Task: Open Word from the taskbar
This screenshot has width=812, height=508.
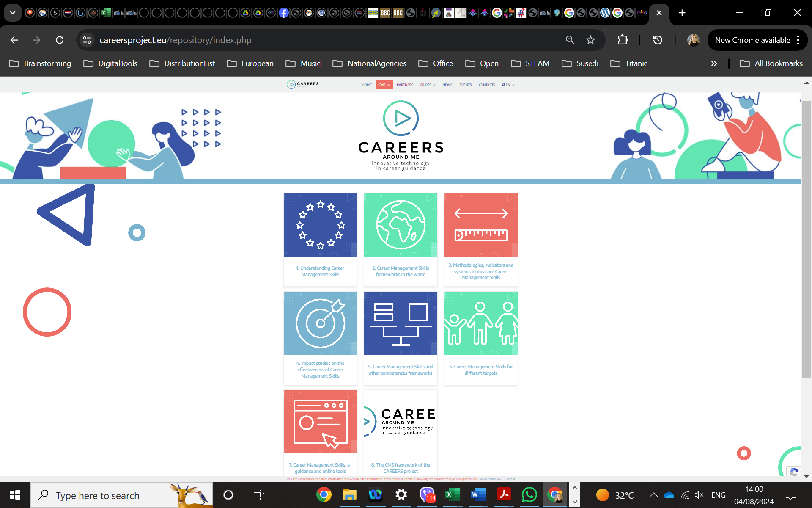Action: click(478, 495)
